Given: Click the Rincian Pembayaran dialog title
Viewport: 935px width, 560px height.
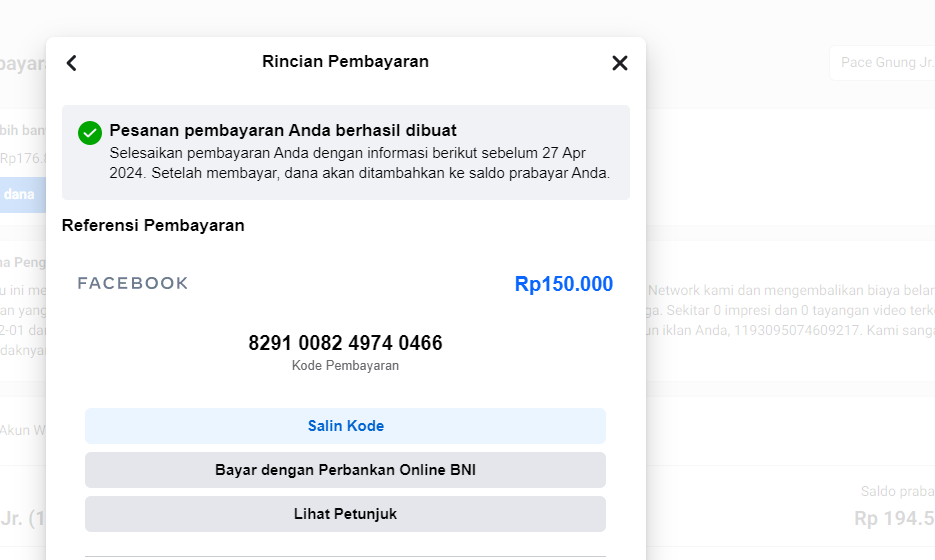Looking at the screenshot, I should click(345, 62).
